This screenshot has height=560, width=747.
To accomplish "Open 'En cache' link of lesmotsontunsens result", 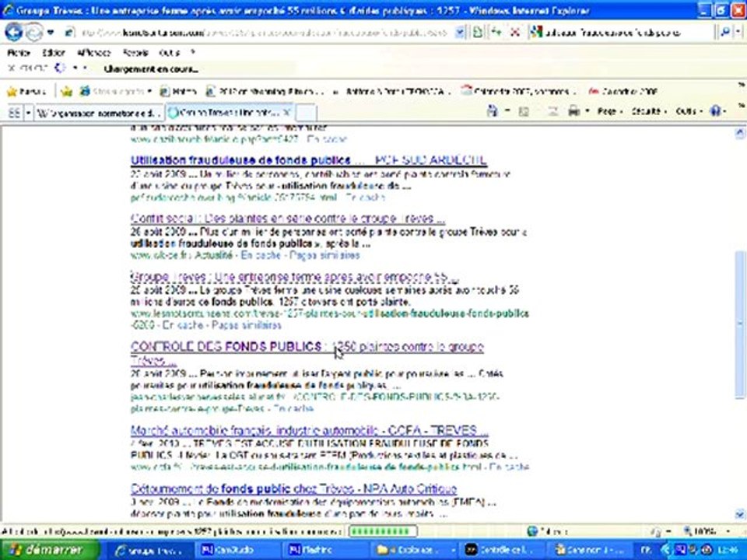I will click(183, 325).
